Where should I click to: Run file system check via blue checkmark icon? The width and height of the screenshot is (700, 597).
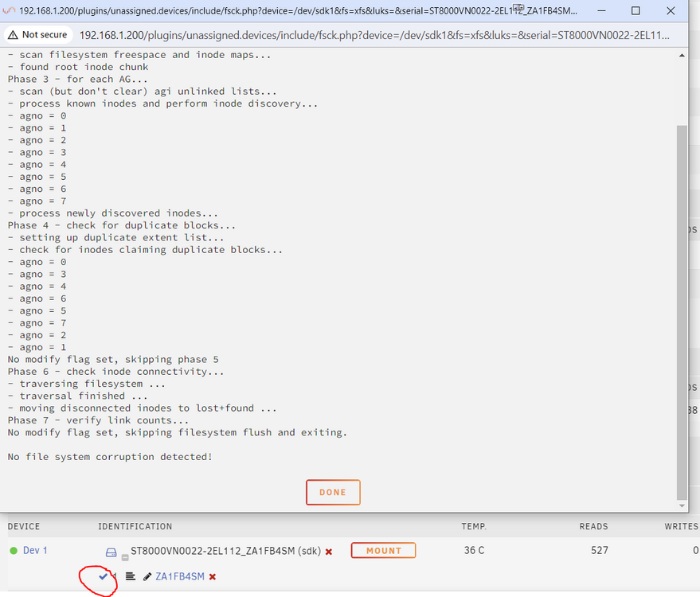click(103, 576)
